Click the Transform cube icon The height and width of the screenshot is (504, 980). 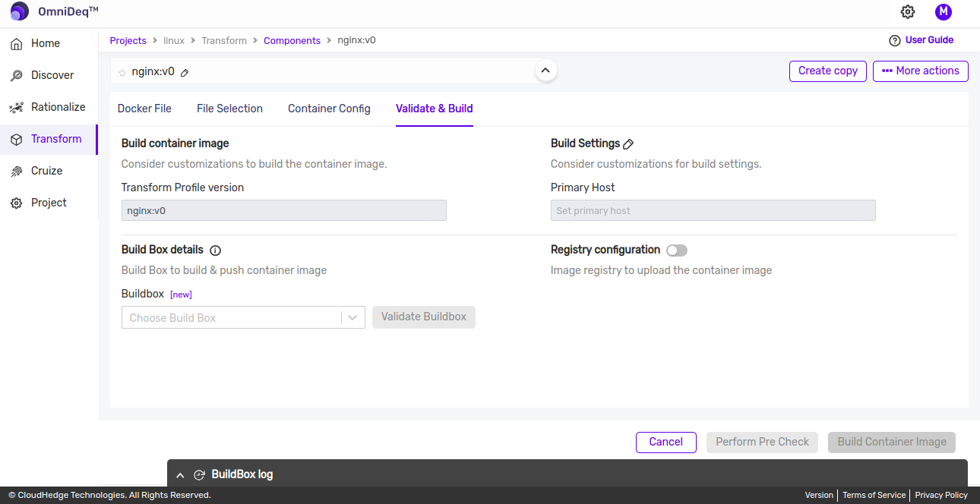16,140
